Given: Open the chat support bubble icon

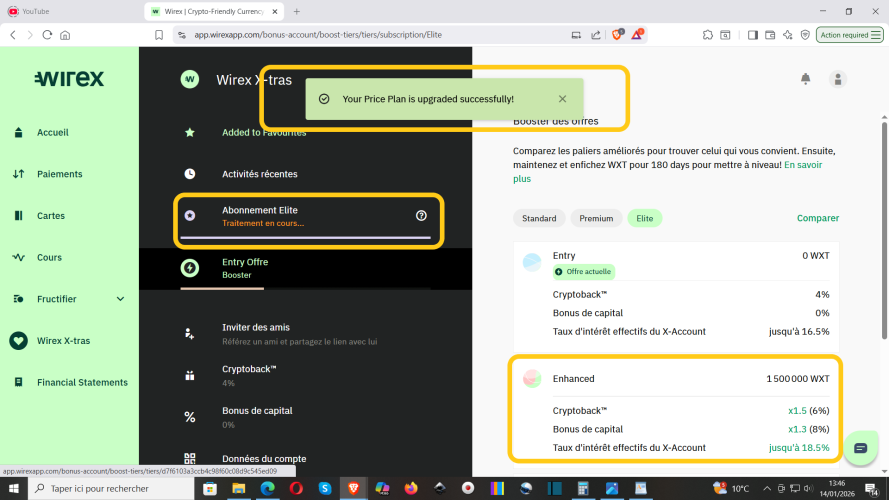Looking at the screenshot, I should coord(860,448).
